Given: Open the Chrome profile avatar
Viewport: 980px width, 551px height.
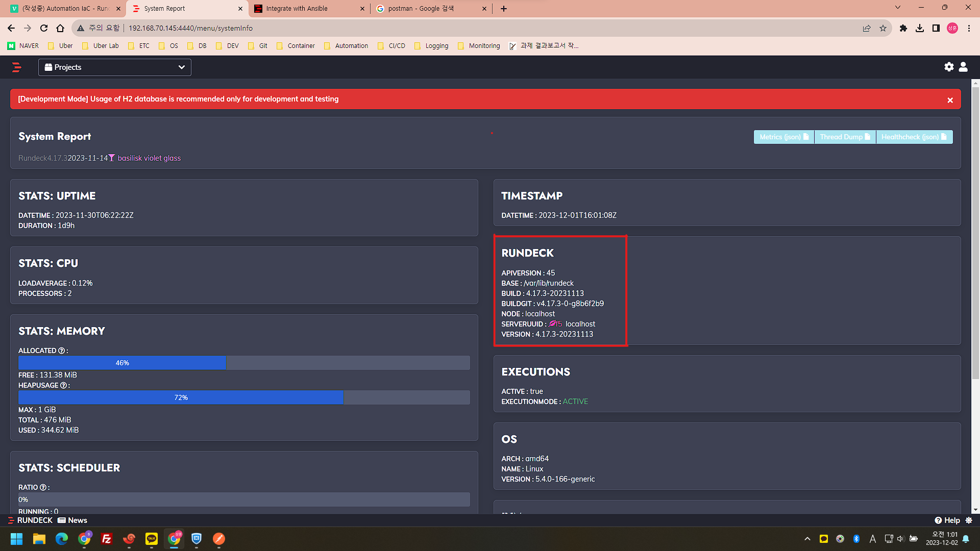Looking at the screenshot, I should 952,28.
